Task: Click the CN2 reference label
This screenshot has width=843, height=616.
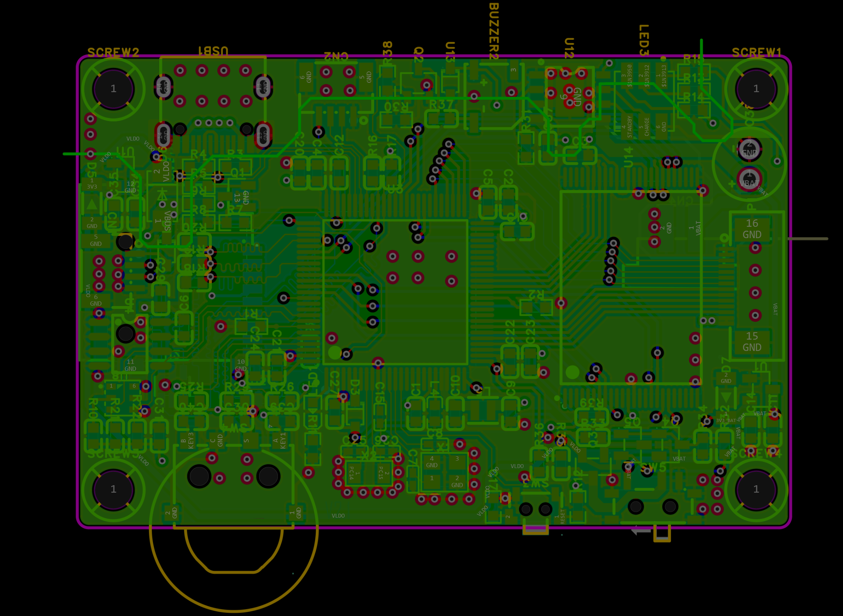Action: (x=336, y=56)
